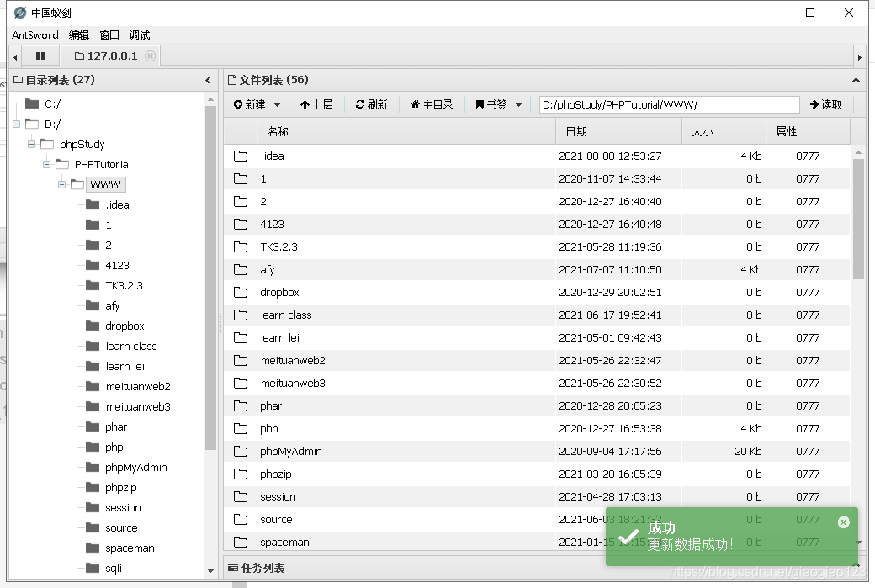Click directory tree scrollbar down arrow

pos(210,570)
